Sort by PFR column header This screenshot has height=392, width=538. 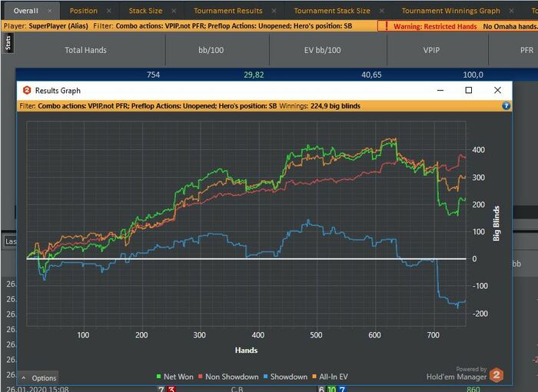(x=526, y=50)
